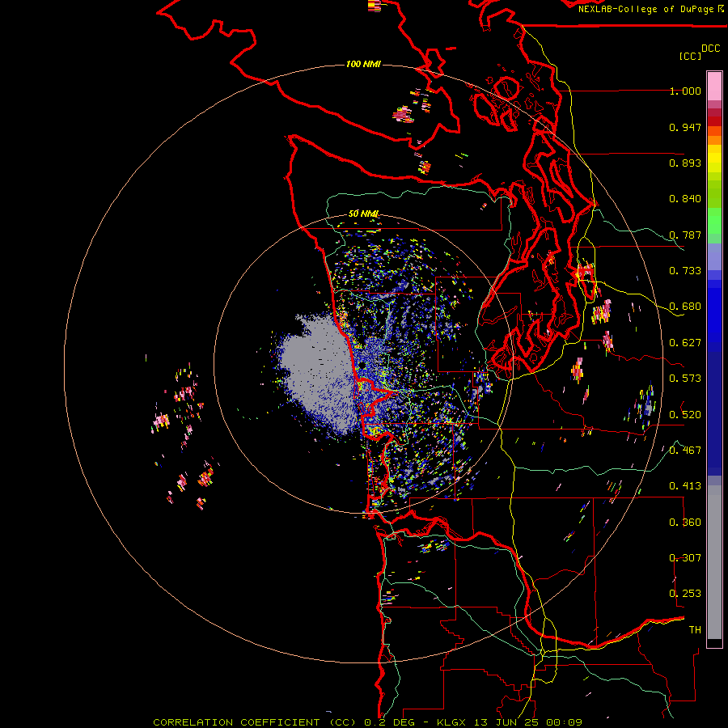Click the 0.307 legend value
The height and width of the screenshot is (728, 728).
point(685,557)
